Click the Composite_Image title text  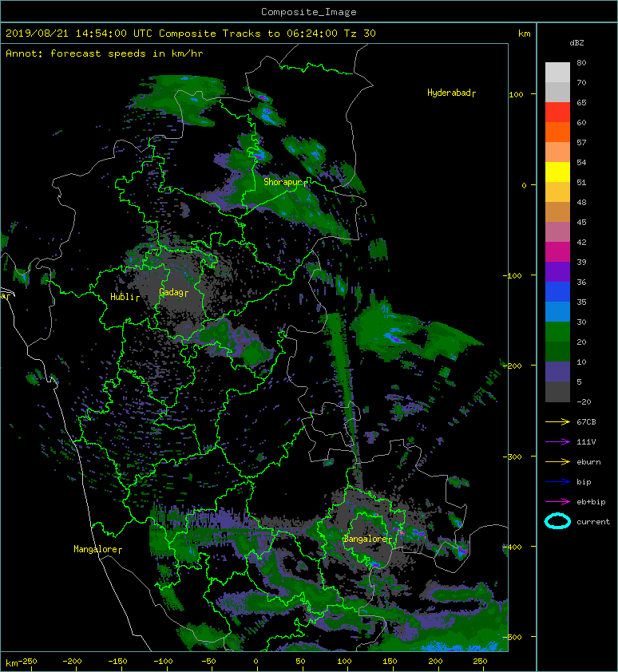click(309, 12)
